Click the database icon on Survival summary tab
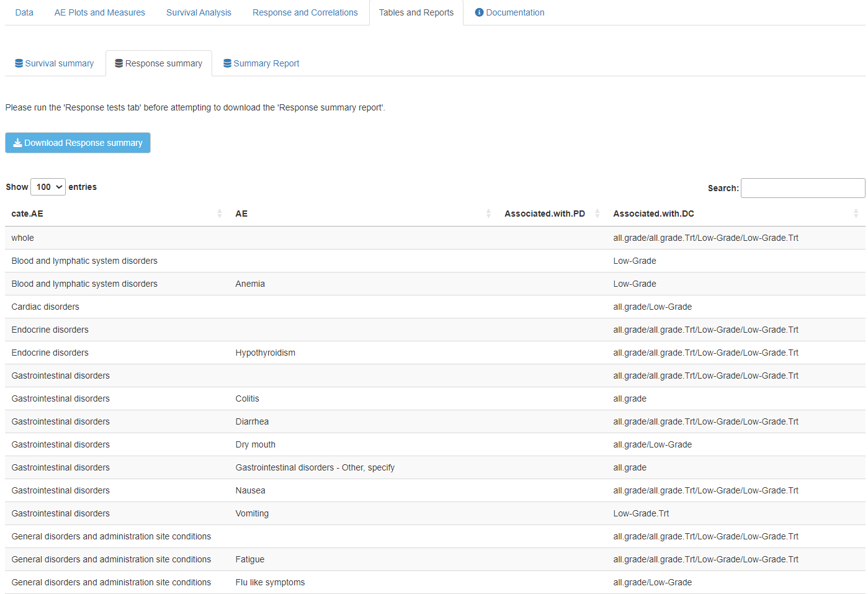868x594 pixels. (19, 63)
